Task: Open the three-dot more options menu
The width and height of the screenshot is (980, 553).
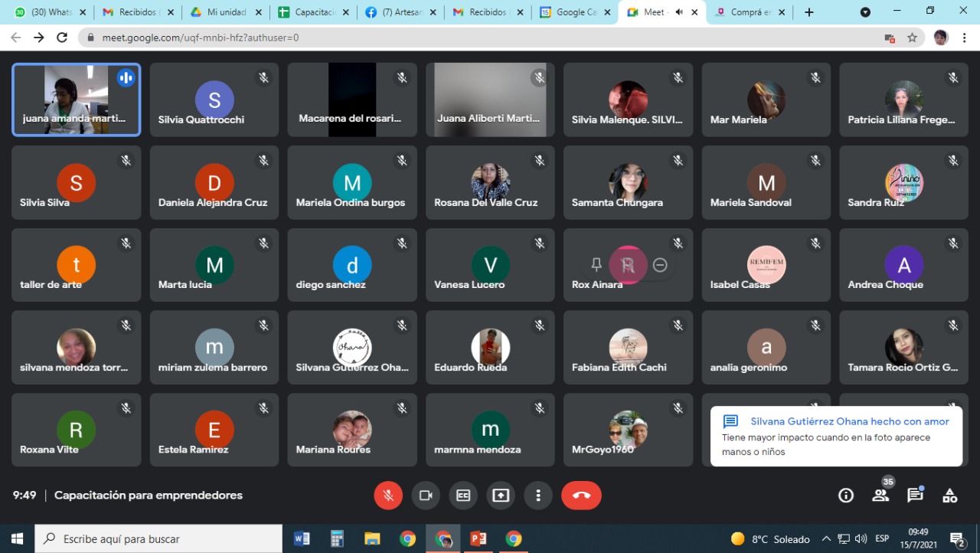Action: [538, 496]
